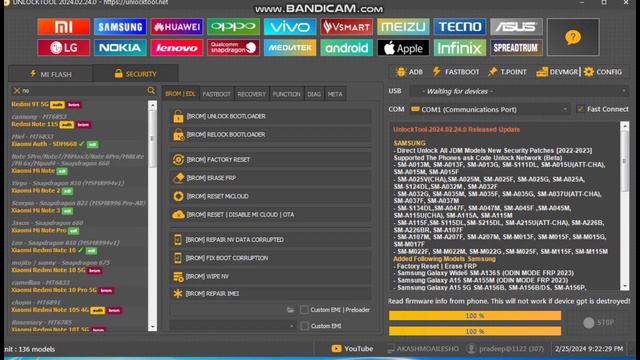Select the Lenovo brand logo

pyautogui.click(x=177, y=48)
